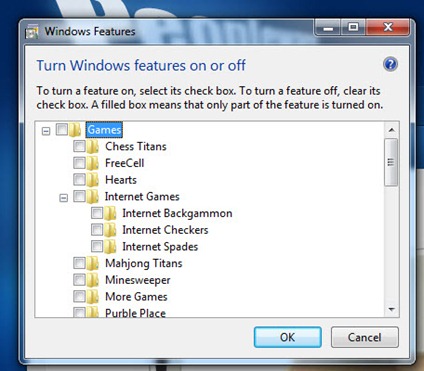This screenshot has width=424, height=371.
Task: Maximize the Windows Features dialog
Action: (x=353, y=27)
